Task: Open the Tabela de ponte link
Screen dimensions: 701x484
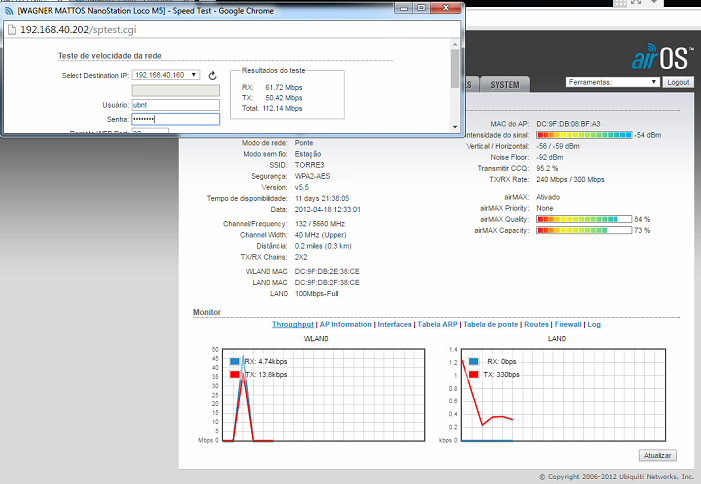Action: (490, 324)
